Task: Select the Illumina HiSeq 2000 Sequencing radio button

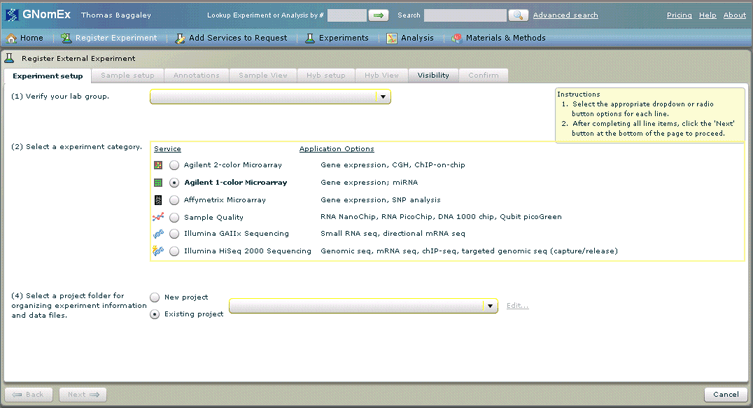Action: coord(174,251)
